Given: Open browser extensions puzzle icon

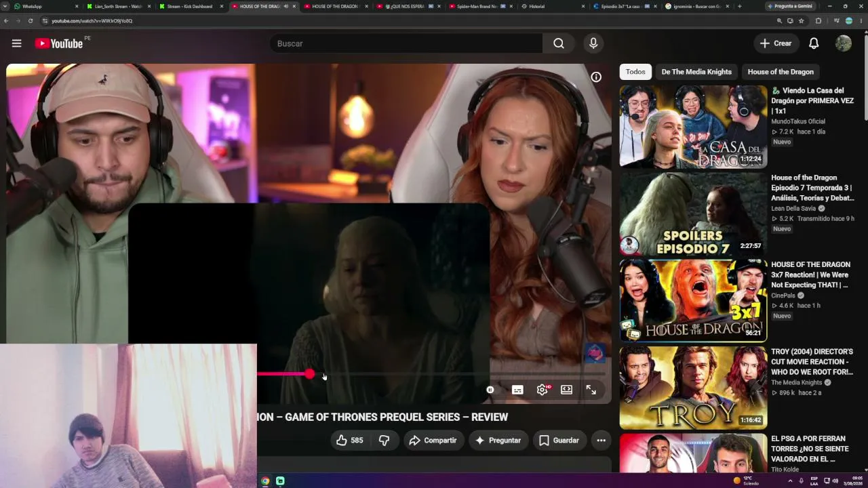Looking at the screenshot, I should click(818, 21).
